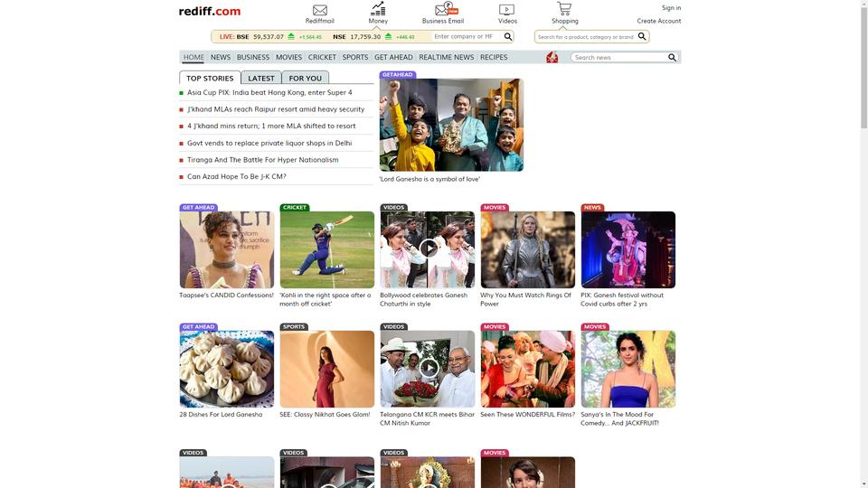Click the CRICKET tag above Kohli image

[295, 208]
